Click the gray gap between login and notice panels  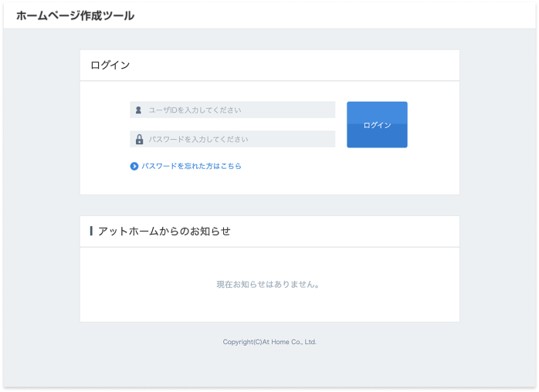(269, 205)
